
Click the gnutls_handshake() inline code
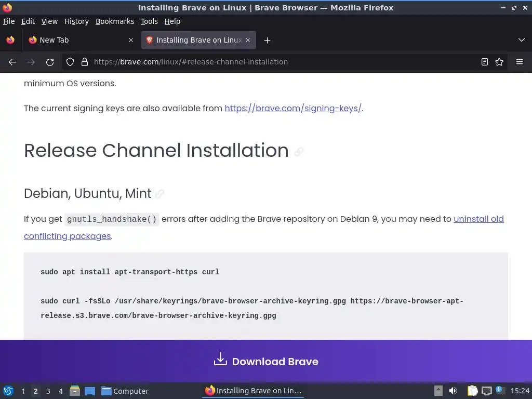point(112,219)
